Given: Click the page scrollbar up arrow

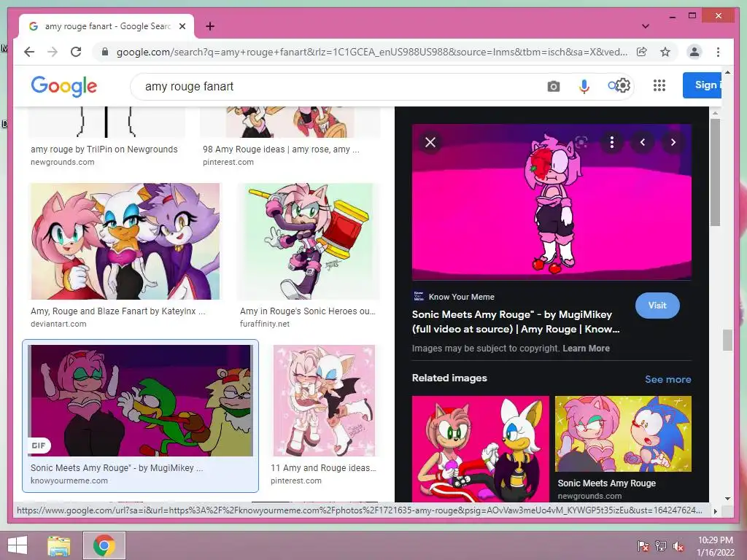Looking at the screenshot, I should (727, 72).
